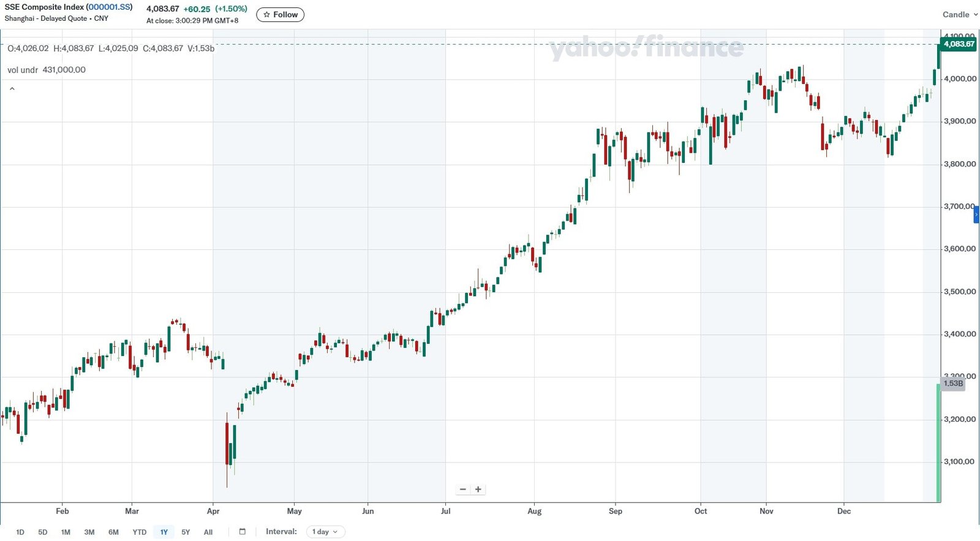Switch to the YTD range tab
Screen dimensions: 980x541
tap(139, 532)
